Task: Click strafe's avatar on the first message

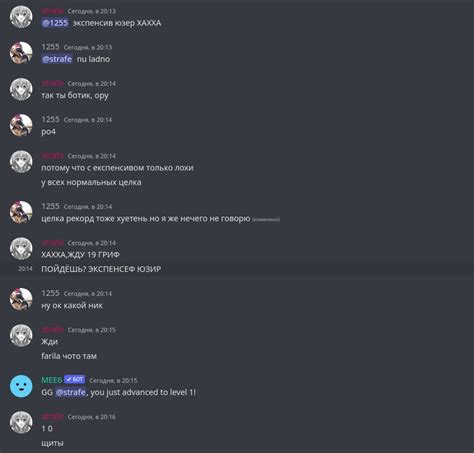Action: pos(21,17)
